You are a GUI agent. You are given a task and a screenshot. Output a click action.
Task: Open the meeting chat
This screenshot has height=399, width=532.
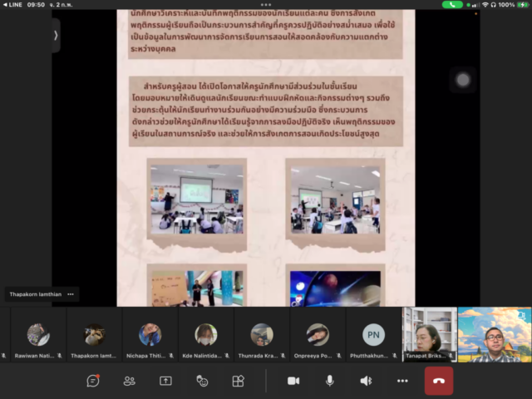point(93,381)
